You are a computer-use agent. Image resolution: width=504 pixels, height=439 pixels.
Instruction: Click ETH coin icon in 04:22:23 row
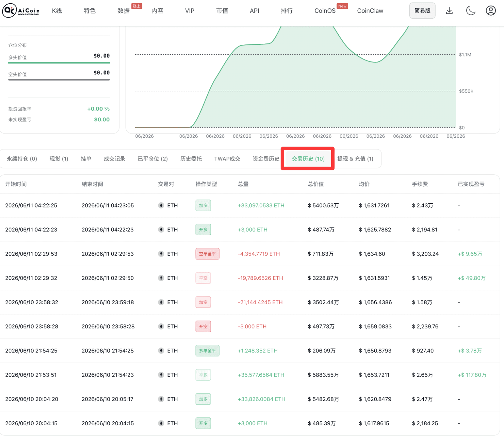coord(161,229)
